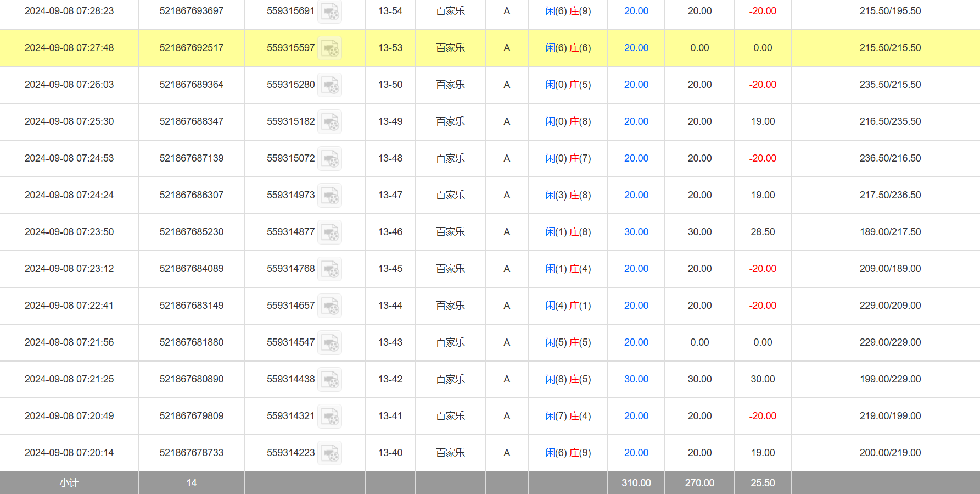This screenshot has height=494, width=980.
Task: Click replay icon beside 559314768
Action: tap(330, 269)
